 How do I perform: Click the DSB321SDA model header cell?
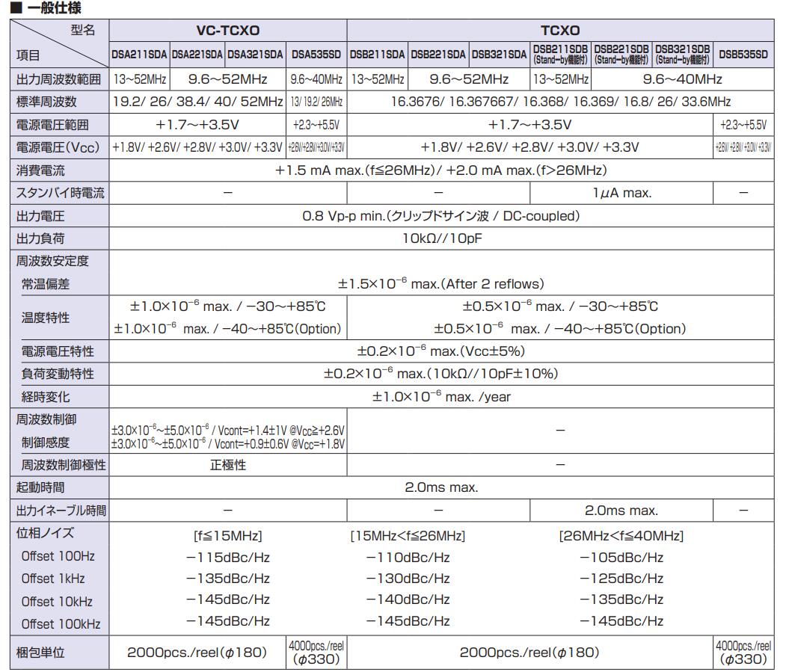(x=500, y=55)
